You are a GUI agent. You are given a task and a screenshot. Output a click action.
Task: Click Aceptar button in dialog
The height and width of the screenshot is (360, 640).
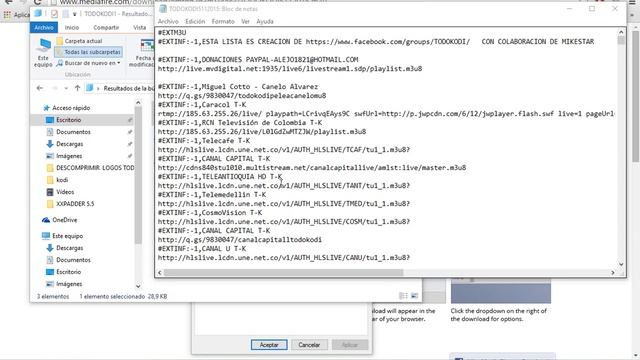(269, 345)
